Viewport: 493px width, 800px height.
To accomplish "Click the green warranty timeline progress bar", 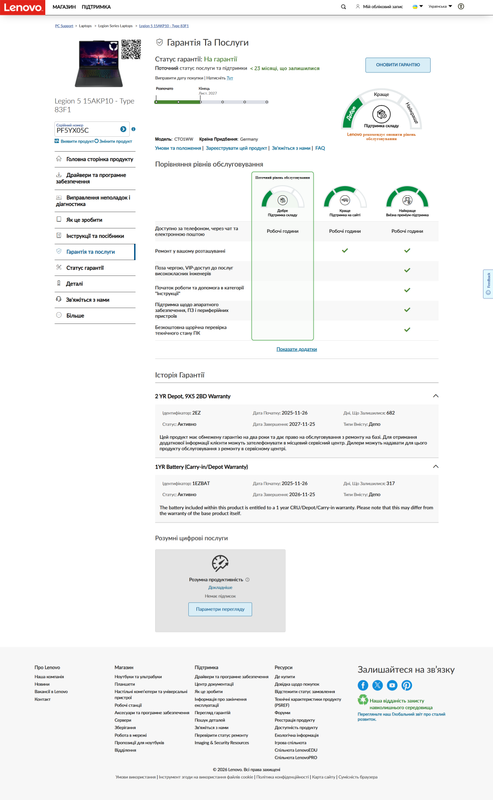I will click(x=178, y=102).
